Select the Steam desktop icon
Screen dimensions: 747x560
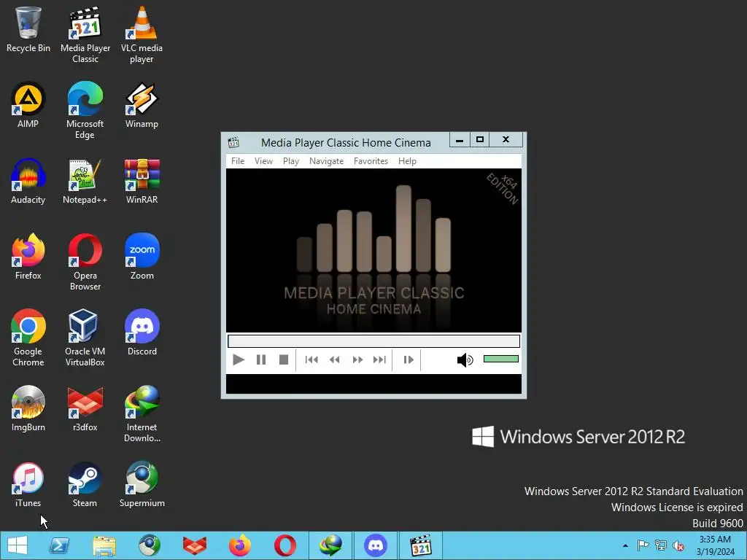pos(85,485)
